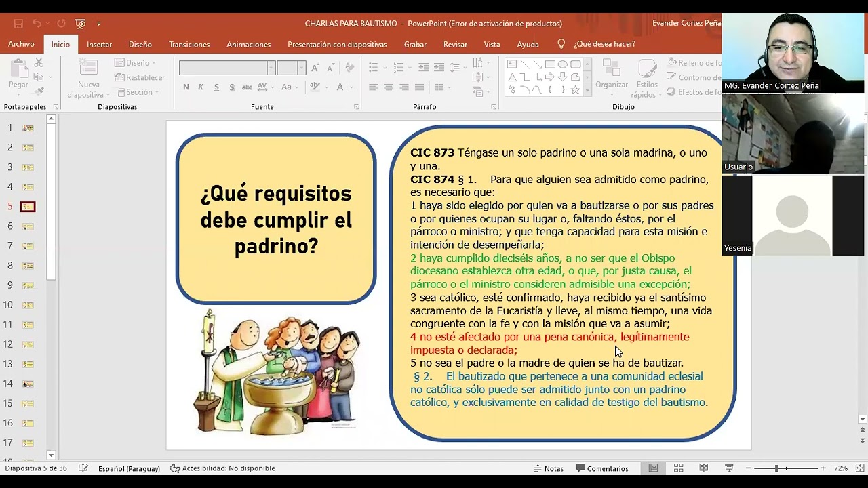
Task: Click the decrease font size icon
Action: point(330,68)
